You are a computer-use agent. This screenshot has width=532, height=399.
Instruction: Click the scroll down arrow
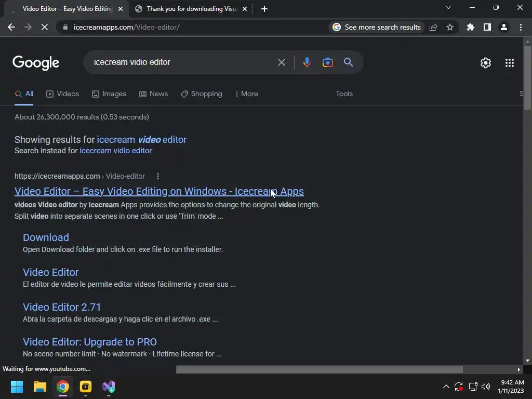(527, 361)
